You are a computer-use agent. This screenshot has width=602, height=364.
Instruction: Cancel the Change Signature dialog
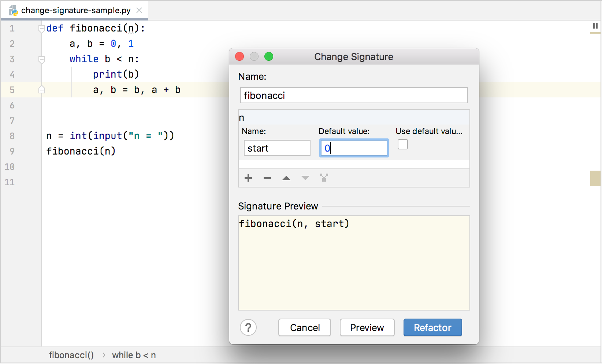click(305, 327)
